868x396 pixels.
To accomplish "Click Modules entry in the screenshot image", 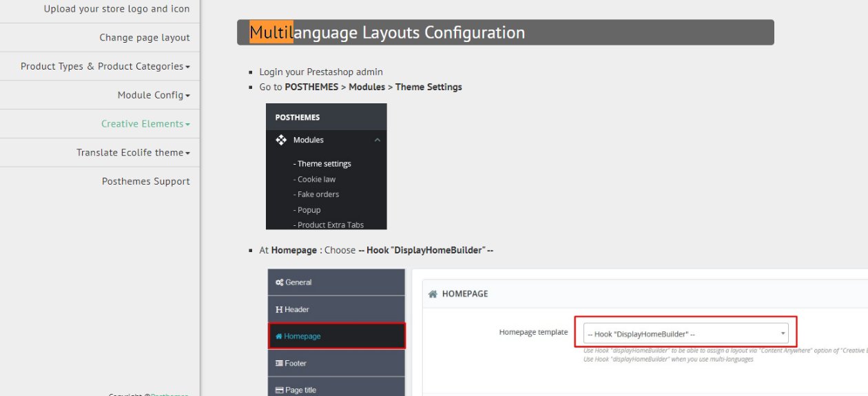I will [x=308, y=140].
